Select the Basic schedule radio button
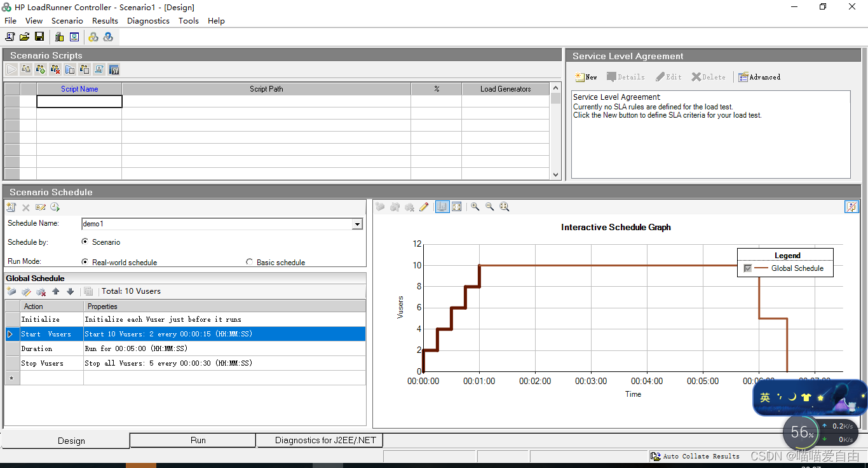 [x=250, y=262]
